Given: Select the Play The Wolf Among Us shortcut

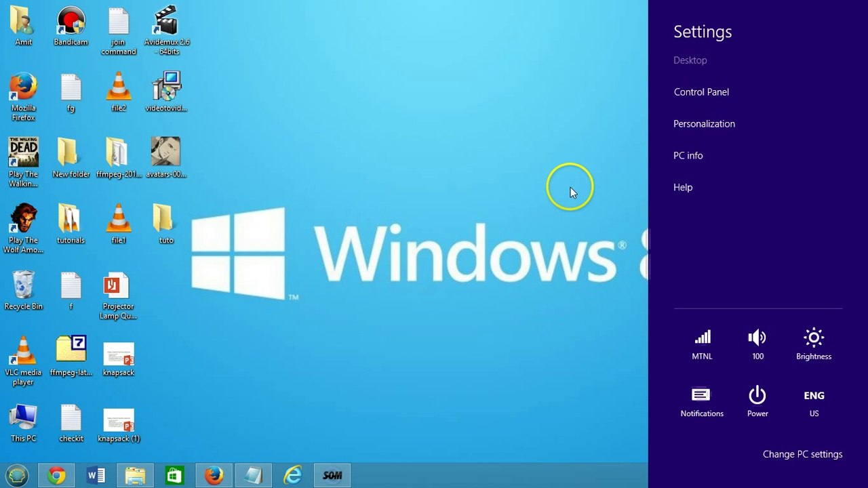Looking at the screenshot, I should pos(24,229).
